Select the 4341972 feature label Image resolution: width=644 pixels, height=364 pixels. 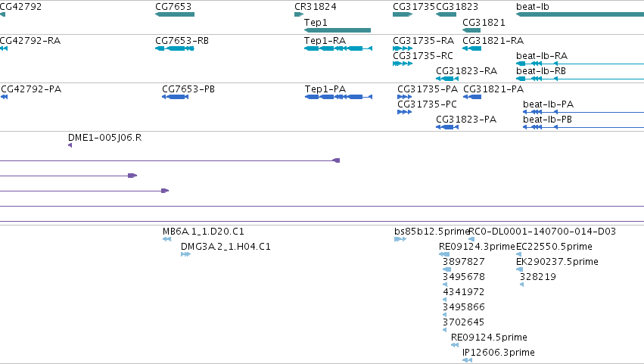click(464, 292)
